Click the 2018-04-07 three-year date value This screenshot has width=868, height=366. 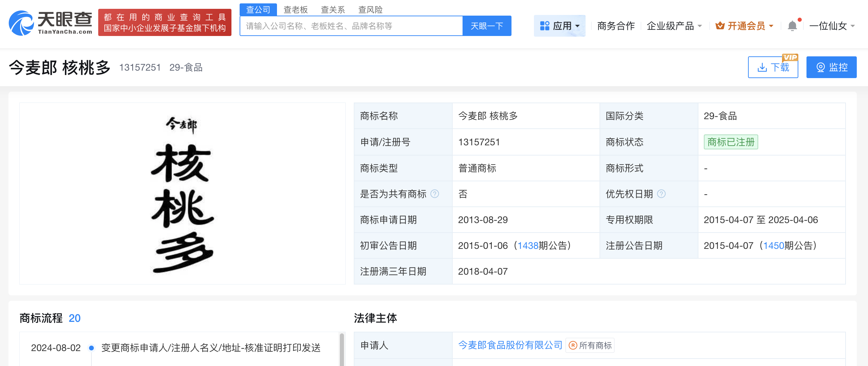[x=483, y=271]
